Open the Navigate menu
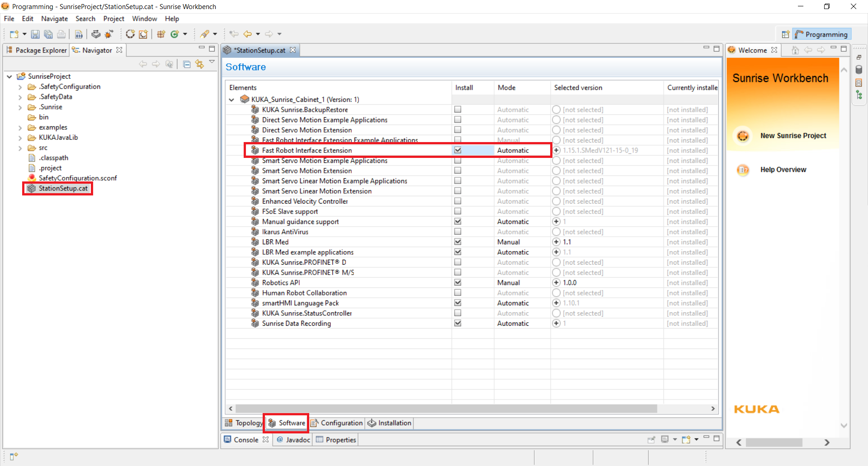Image resolution: width=868 pixels, height=466 pixels. pos(54,19)
